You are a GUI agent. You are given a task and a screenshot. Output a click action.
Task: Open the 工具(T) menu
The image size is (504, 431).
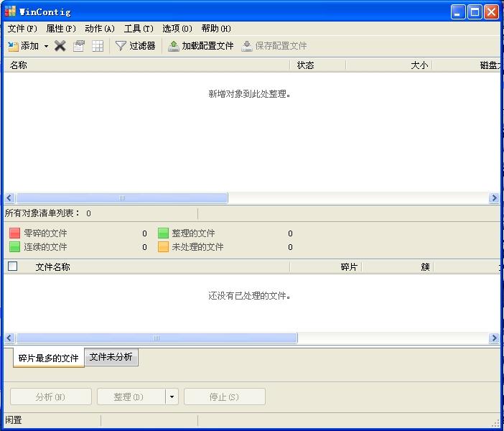[139, 29]
